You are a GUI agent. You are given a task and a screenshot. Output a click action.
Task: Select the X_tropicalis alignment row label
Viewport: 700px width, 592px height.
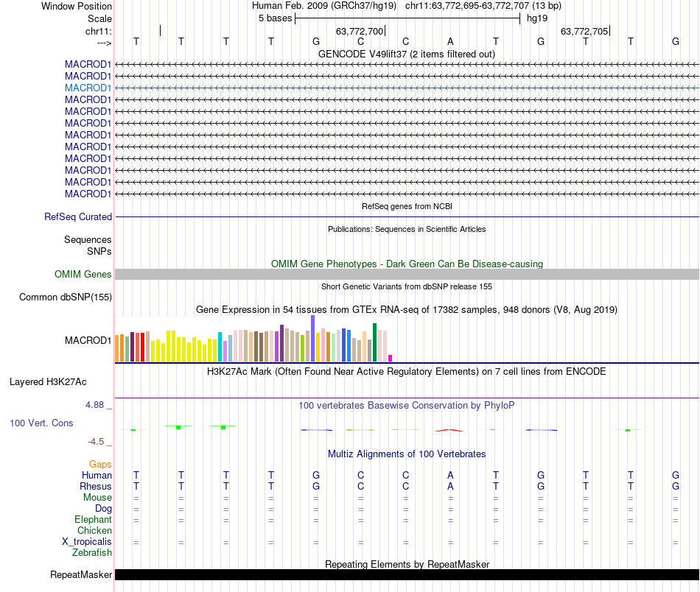tap(87, 542)
